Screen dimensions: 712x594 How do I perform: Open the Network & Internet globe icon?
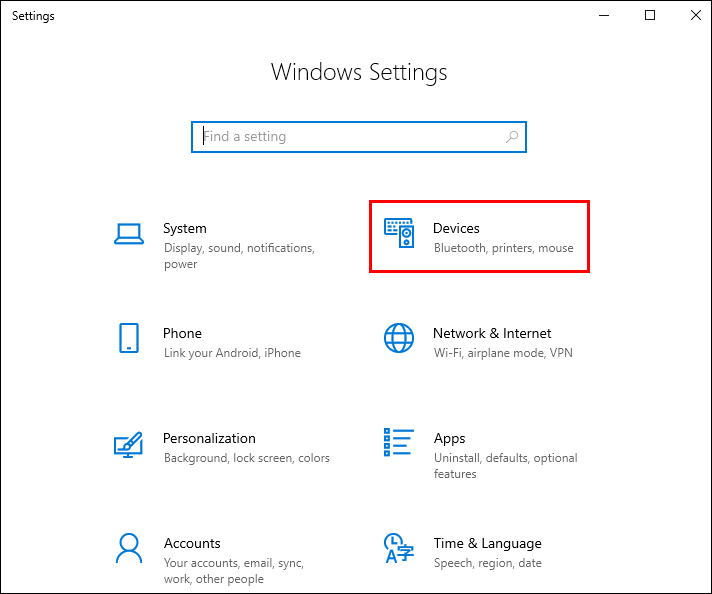pos(399,338)
